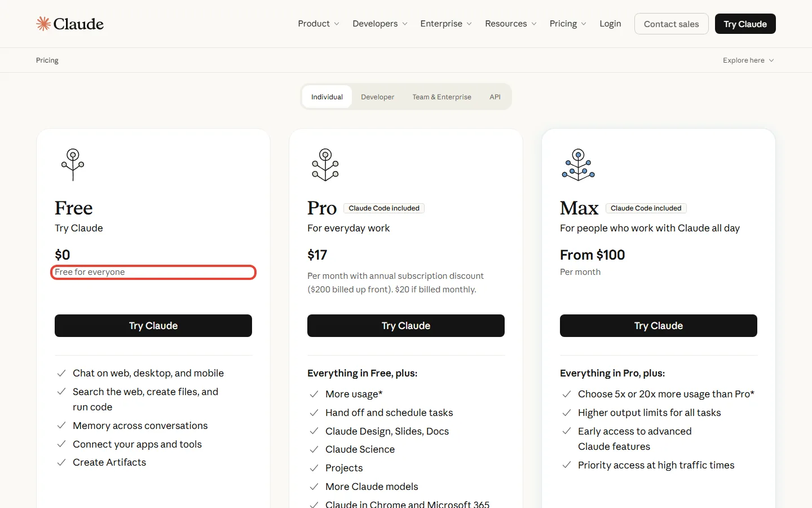The height and width of the screenshot is (508, 812).
Task: Open the Pricing dropdown in the navigation bar
Action: click(568, 24)
